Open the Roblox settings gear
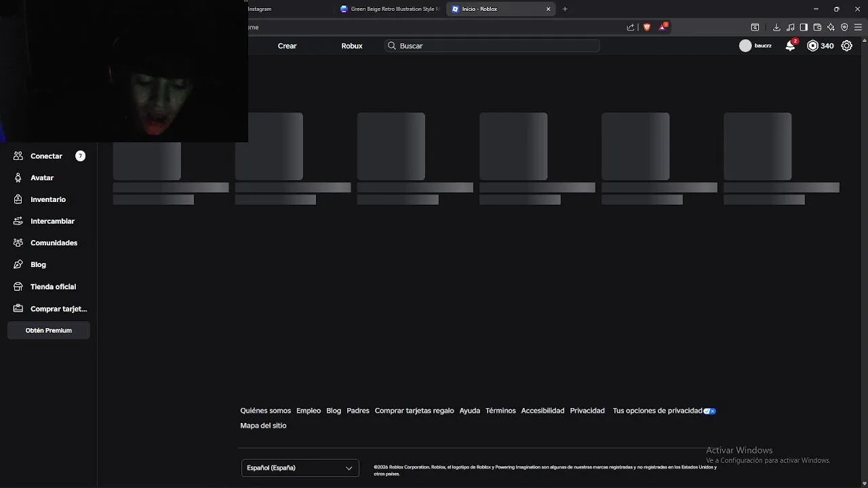The height and width of the screenshot is (488, 868). tap(847, 46)
